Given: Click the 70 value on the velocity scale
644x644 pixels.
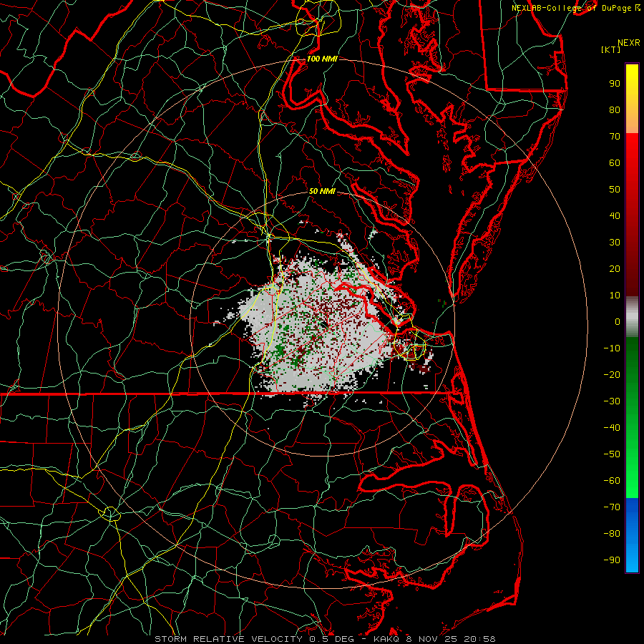Looking at the screenshot, I should [615, 137].
